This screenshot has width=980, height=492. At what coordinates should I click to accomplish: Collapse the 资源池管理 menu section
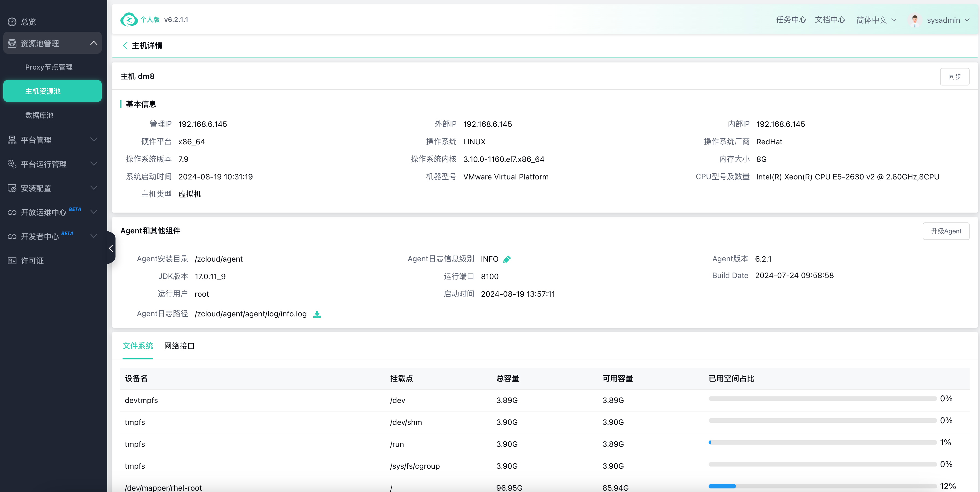(x=94, y=43)
